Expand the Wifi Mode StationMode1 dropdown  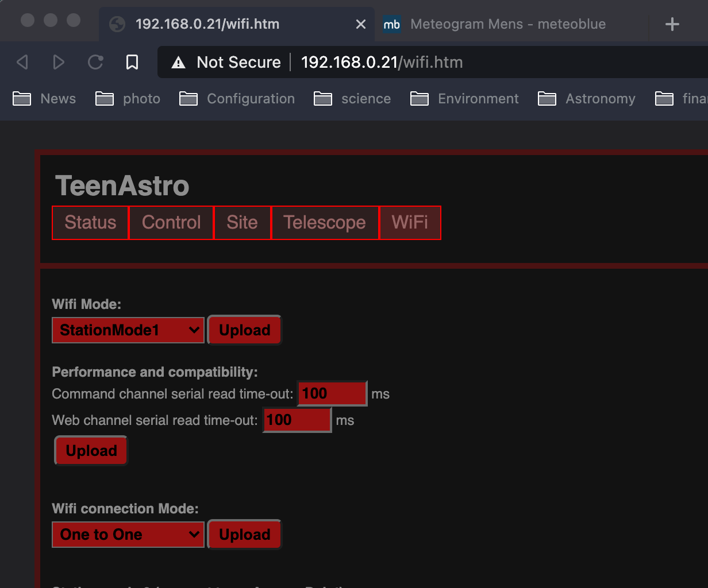128,330
